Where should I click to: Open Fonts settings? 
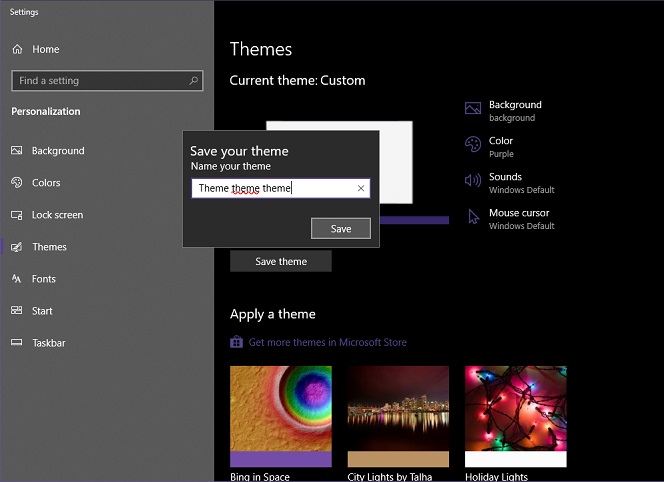(44, 279)
